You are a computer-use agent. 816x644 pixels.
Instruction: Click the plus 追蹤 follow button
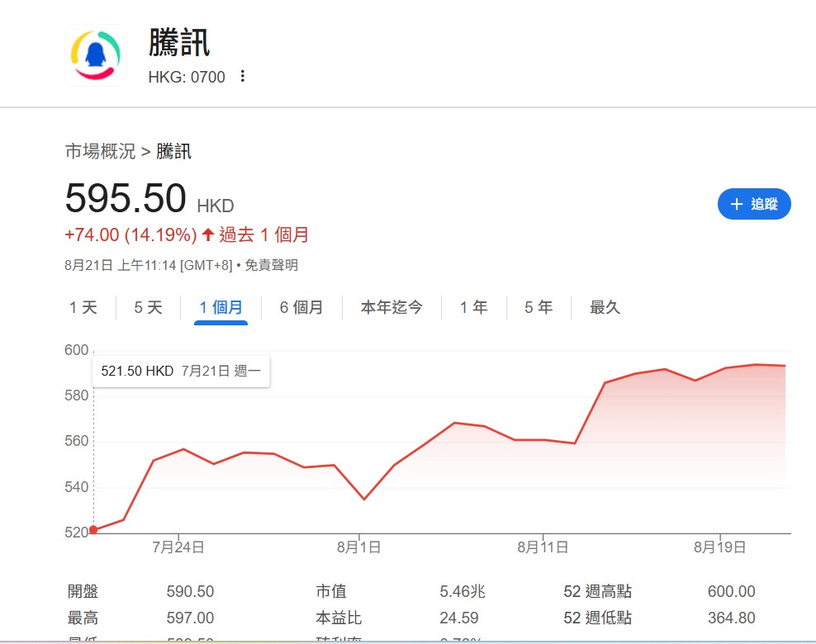(x=754, y=204)
